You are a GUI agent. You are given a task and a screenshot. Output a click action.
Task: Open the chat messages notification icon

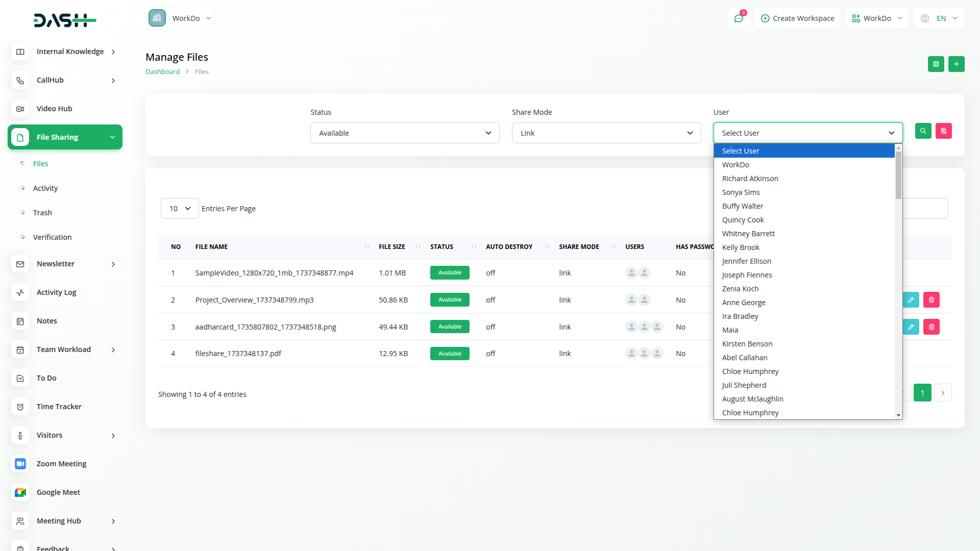point(738,18)
